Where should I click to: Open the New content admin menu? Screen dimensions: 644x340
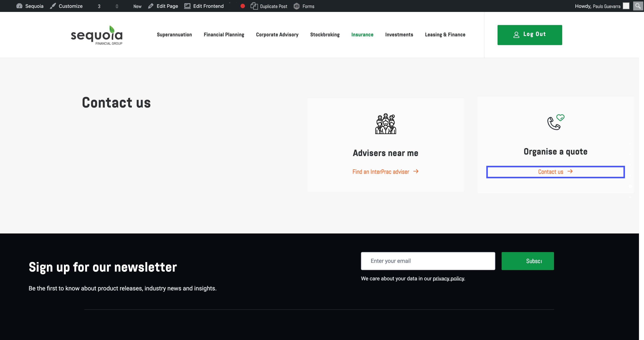coord(137,6)
